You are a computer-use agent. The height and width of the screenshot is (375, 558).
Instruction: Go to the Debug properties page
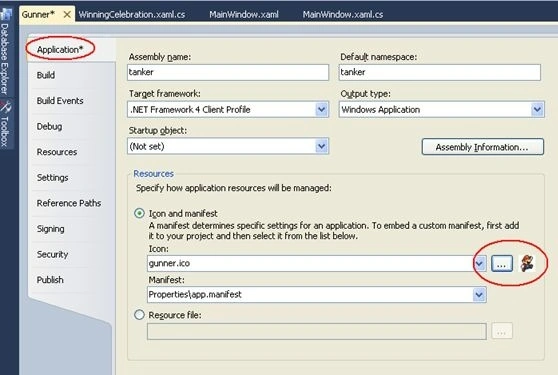point(49,126)
